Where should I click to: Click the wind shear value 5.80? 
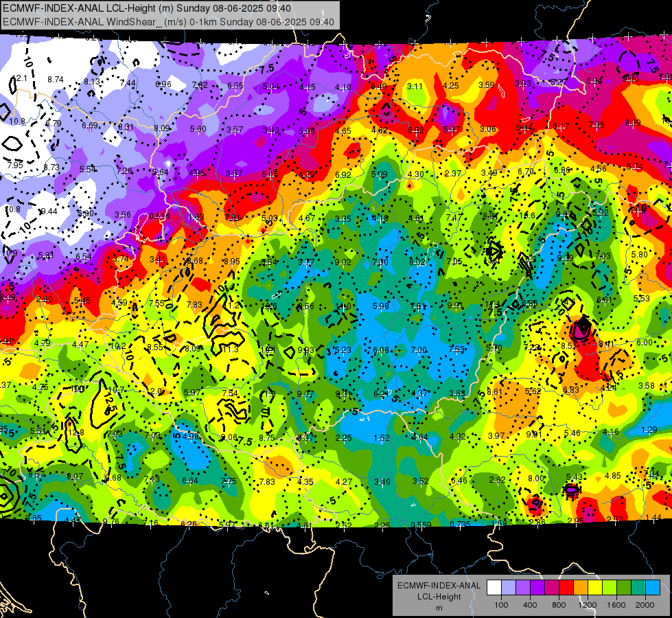(x=640, y=254)
